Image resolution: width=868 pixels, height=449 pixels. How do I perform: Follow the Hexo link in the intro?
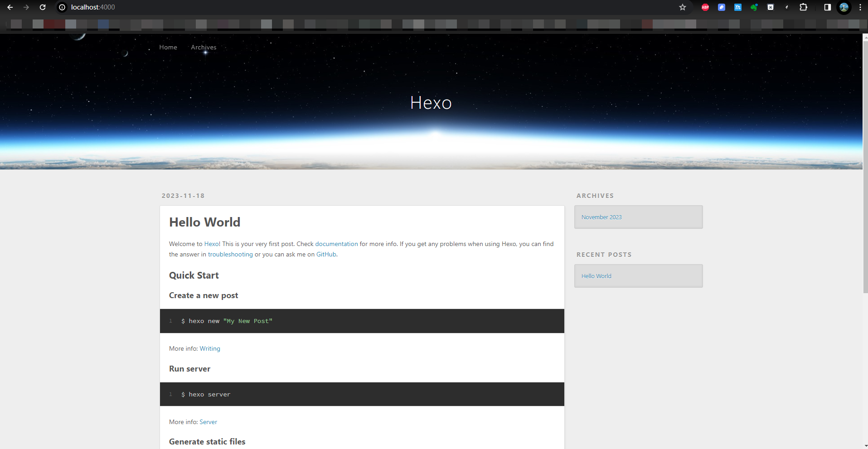point(211,244)
